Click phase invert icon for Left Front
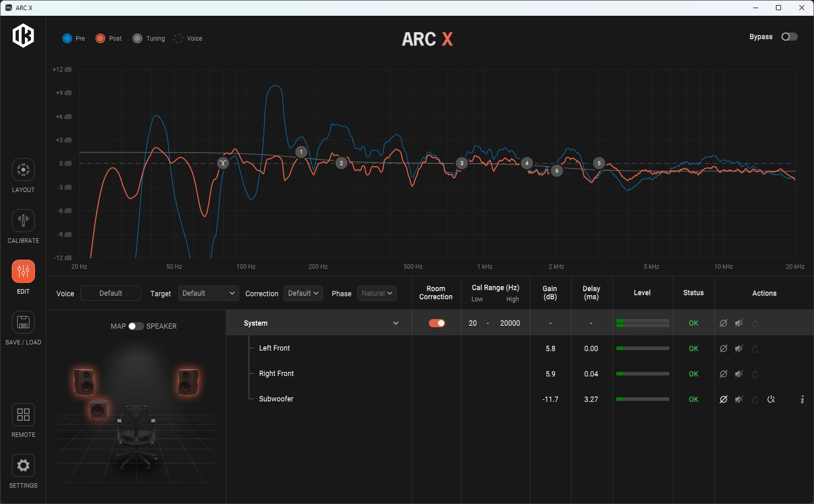This screenshot has width=814, height=504. [x=724, y=349]
